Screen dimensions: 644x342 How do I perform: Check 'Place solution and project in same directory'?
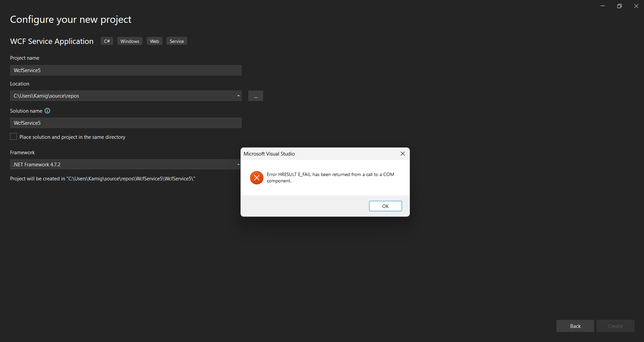point(13,136)
